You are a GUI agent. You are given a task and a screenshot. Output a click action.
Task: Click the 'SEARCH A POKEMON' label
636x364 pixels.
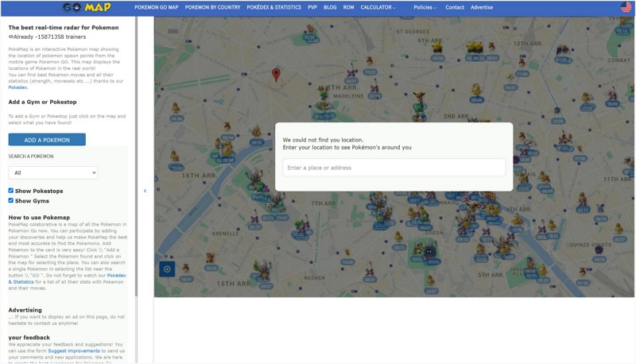point(31,156)
